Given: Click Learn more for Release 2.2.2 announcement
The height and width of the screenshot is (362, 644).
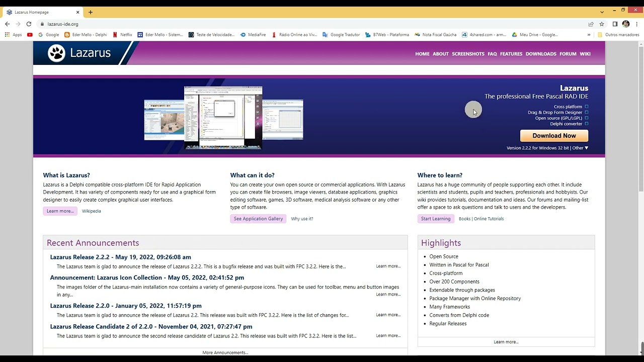Looking at the screenshot, I should tap(388, 266).
